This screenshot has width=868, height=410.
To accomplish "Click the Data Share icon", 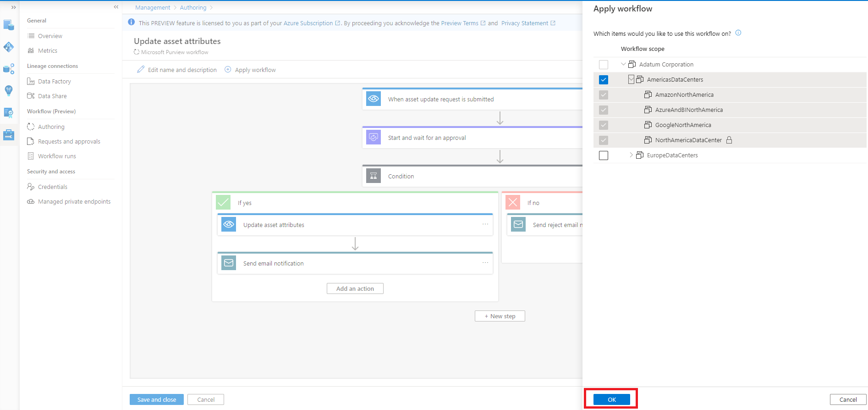I will 31,96.
